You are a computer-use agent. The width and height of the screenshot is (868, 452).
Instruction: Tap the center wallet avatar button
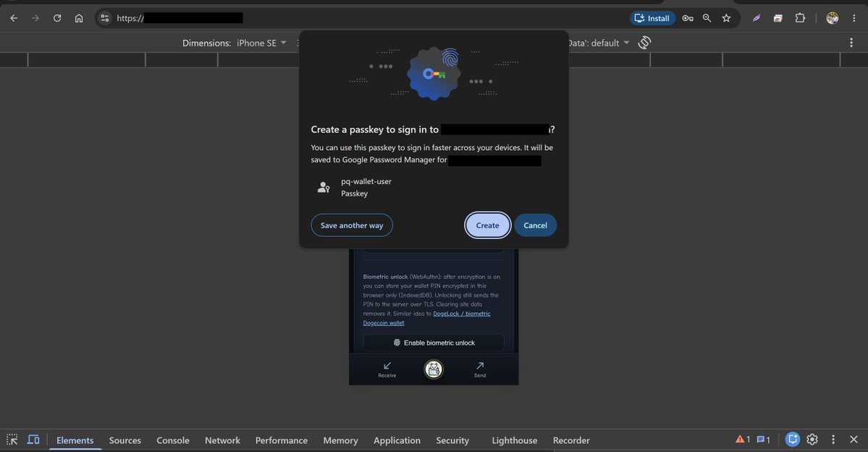[x=434, y=369]
